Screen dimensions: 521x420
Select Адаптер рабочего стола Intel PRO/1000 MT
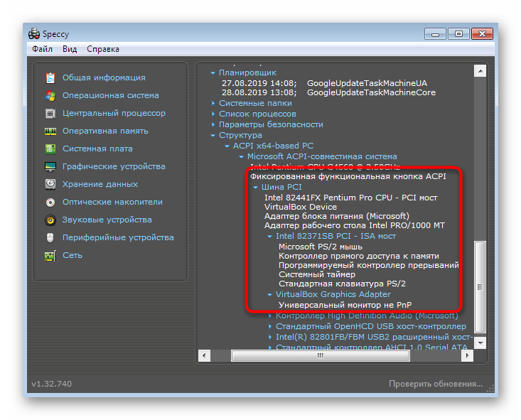(354, 225)
